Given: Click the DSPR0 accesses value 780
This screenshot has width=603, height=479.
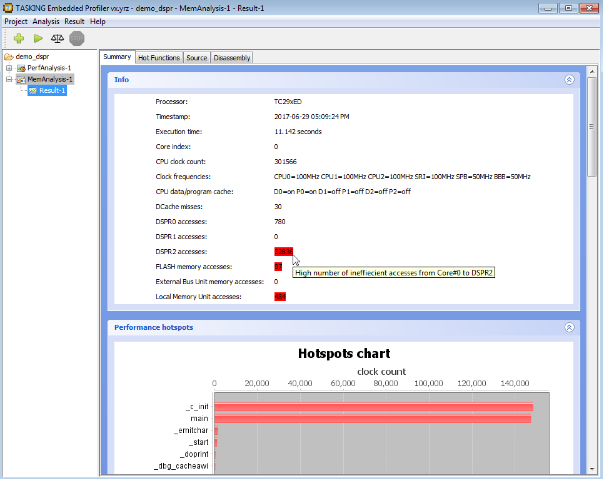Looking at the screenshot, I should click(x=280, y=221).
